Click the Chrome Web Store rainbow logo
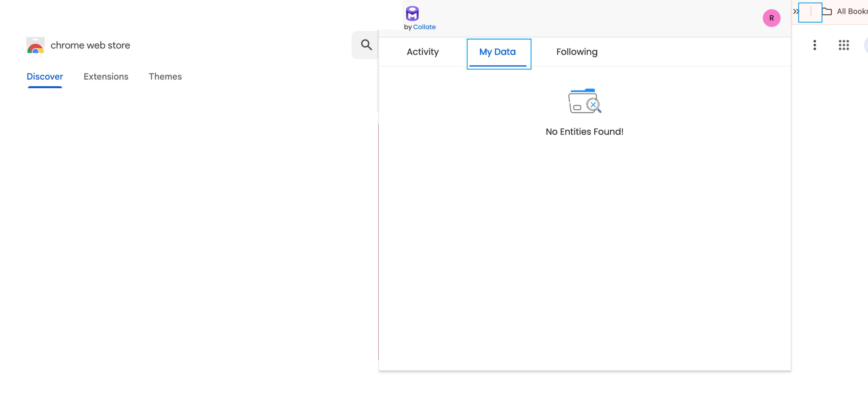The image size is (868, 417). pyautogui.click(x=35, y=45)
